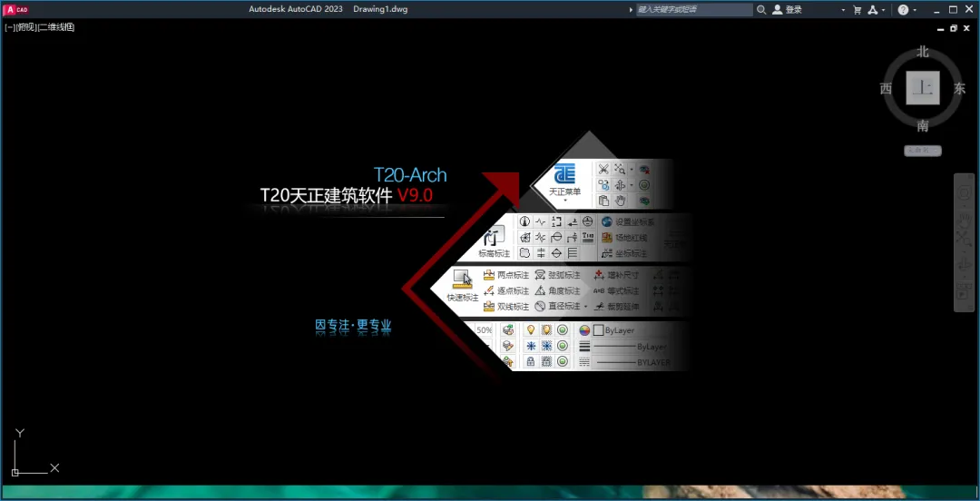Open the [二维线框] visual style menu

pos(56,27)
